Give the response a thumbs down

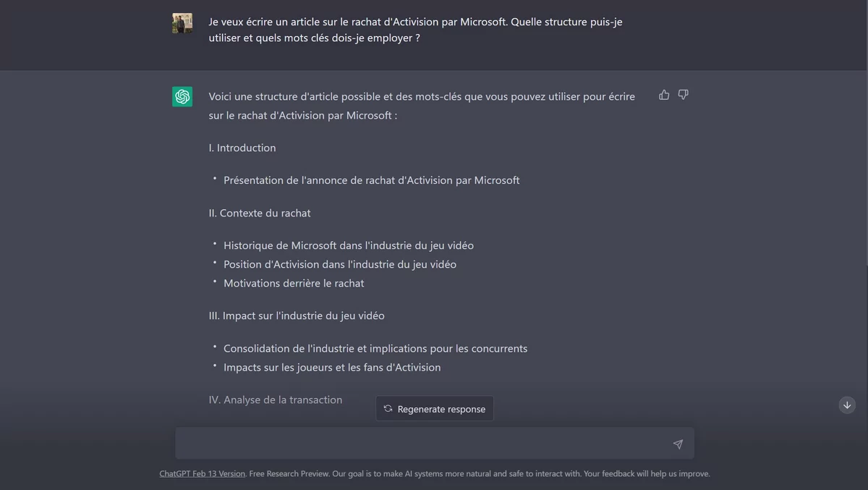pyautogui.click(x=683, y=95)
